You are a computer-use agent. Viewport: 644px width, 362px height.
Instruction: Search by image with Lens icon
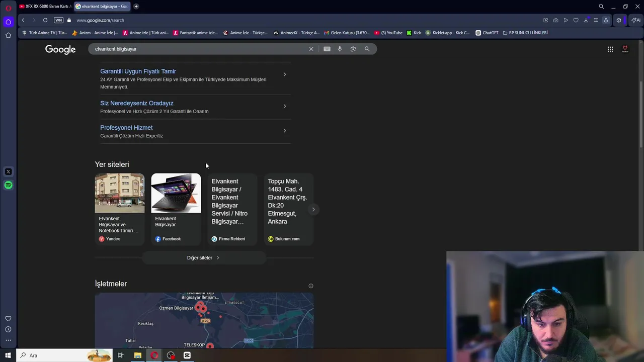point(353,49)
